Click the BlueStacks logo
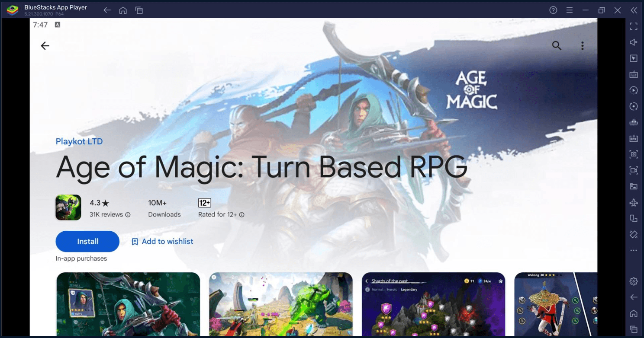Image resolution: width=644 pixels, height=338 pixels. click(13, 10)
